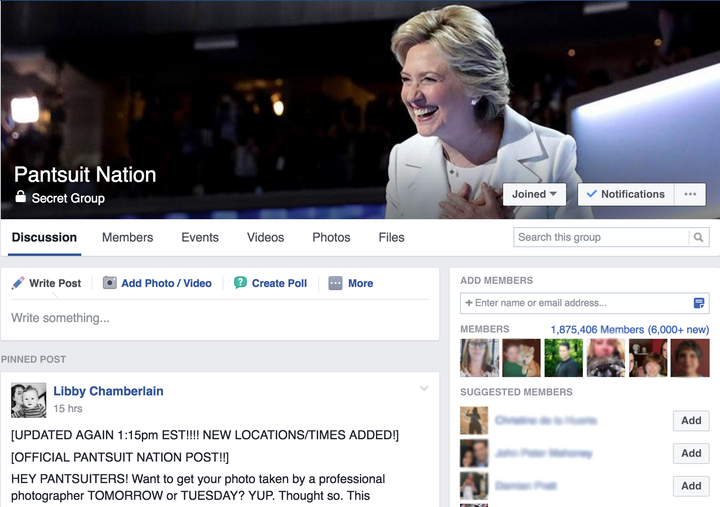This screenshot has width=720, height=507.
Task: Go to the Events tab
Action: click(200, 237)
